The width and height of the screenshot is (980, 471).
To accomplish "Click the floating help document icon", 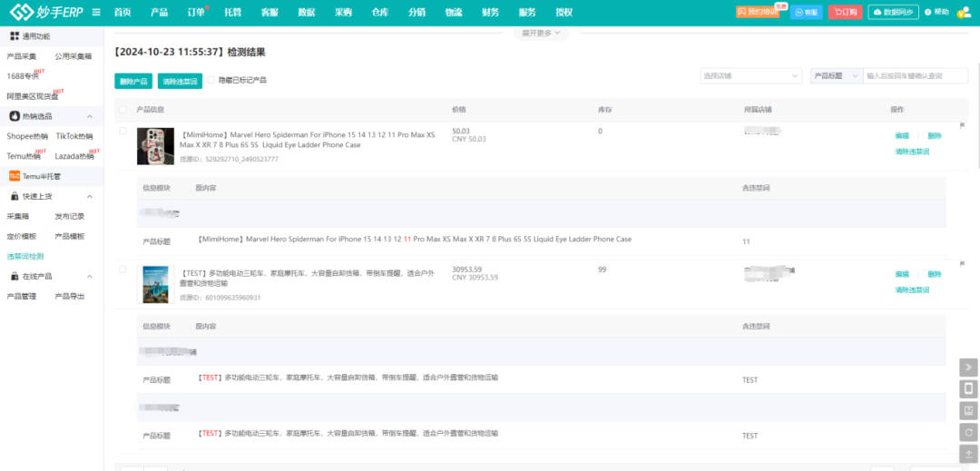I will click(968, 410).
